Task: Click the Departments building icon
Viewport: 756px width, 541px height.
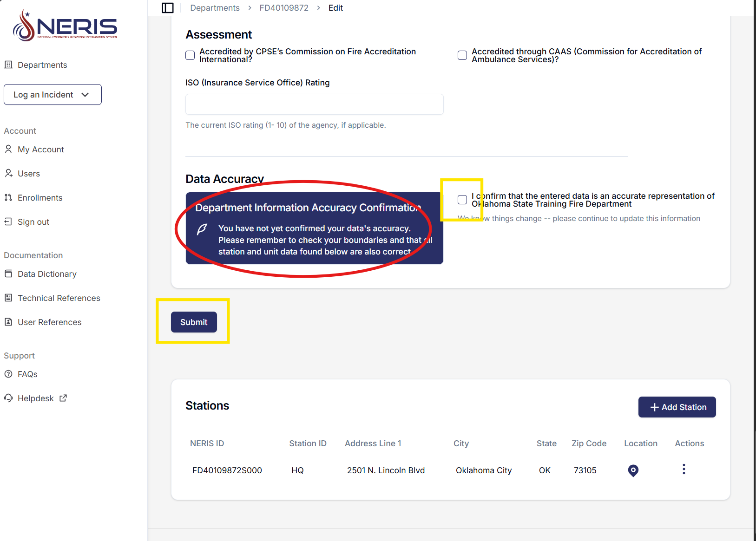Action: point(8,65)
